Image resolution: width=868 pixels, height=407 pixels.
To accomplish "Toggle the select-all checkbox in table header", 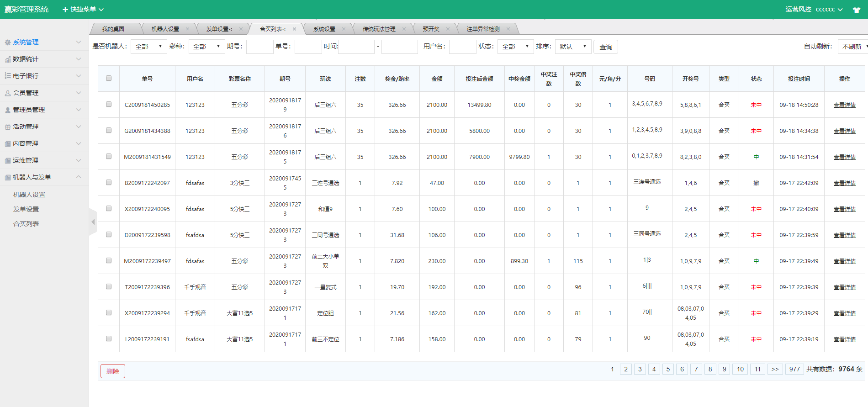I will [x=109, y=78].
